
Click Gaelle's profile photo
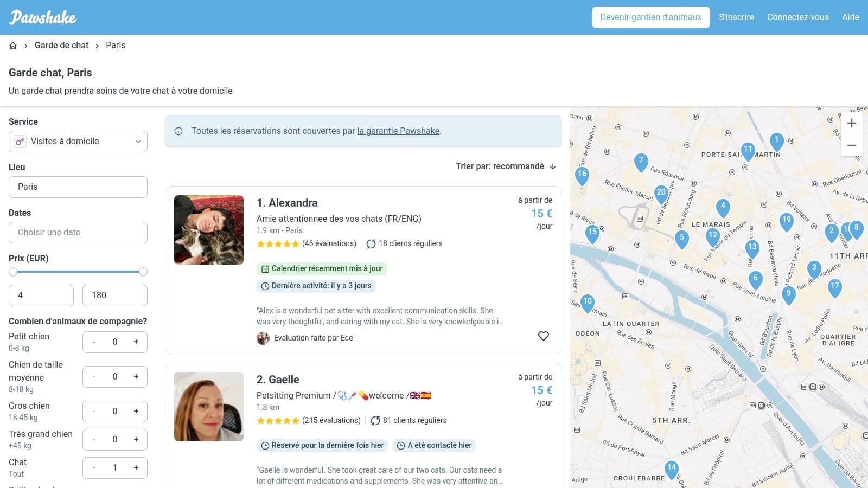tap(209, 407)
